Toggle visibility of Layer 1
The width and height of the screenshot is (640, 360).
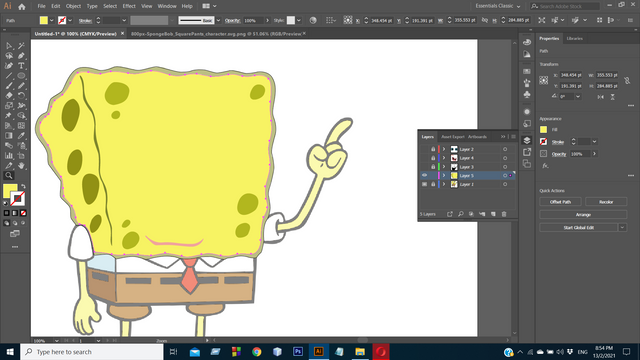coord(424,184)
